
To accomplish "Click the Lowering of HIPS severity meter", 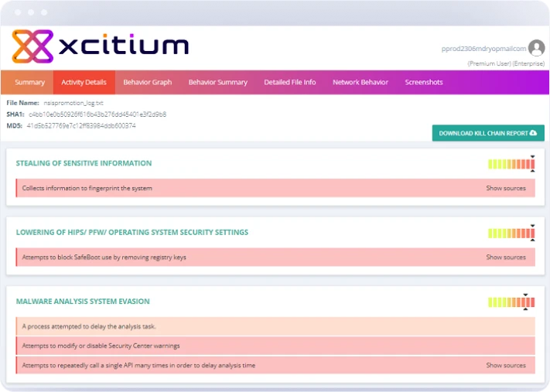I will coord(511,233).
